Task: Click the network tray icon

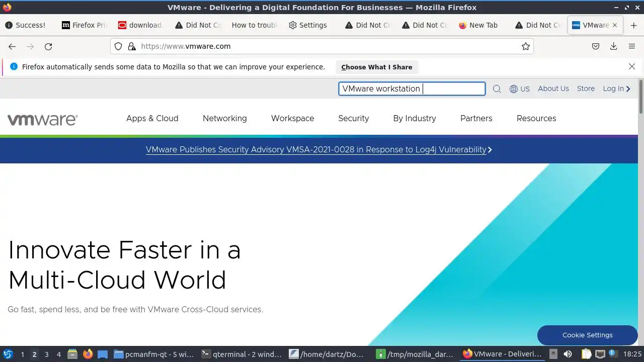Action: point(600,354)
